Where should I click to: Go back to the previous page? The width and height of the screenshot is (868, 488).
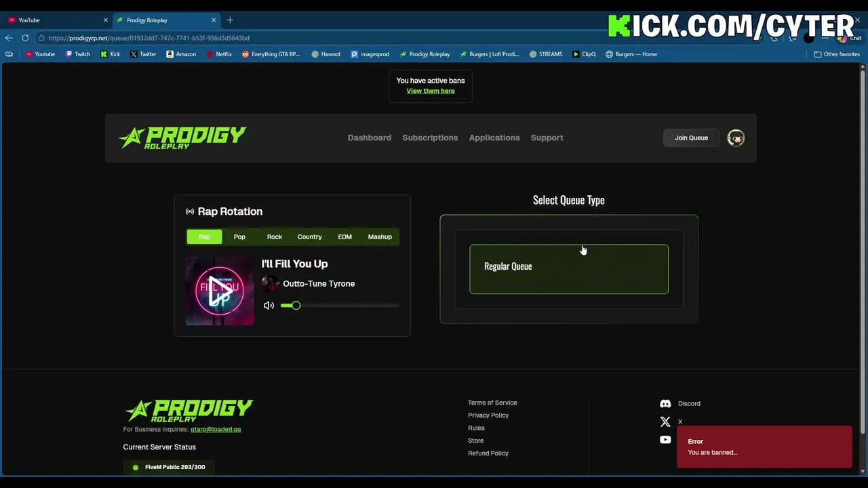(x=9, y=38)
